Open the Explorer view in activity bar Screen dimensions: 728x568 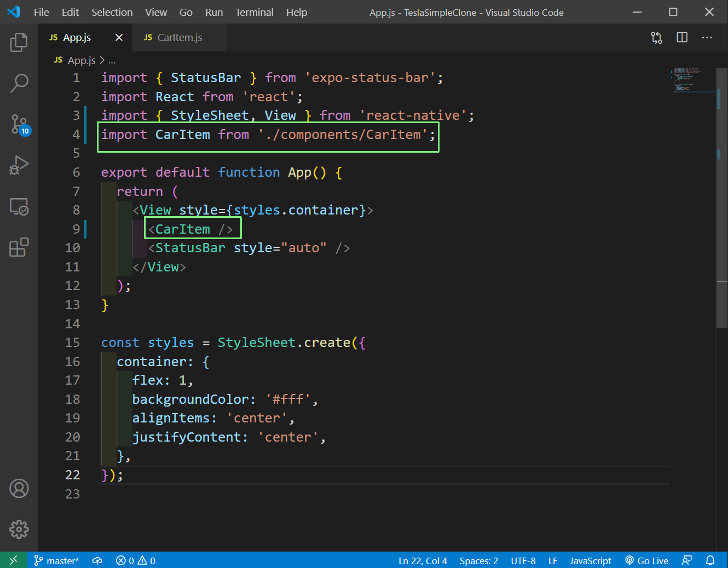(19, 42)
